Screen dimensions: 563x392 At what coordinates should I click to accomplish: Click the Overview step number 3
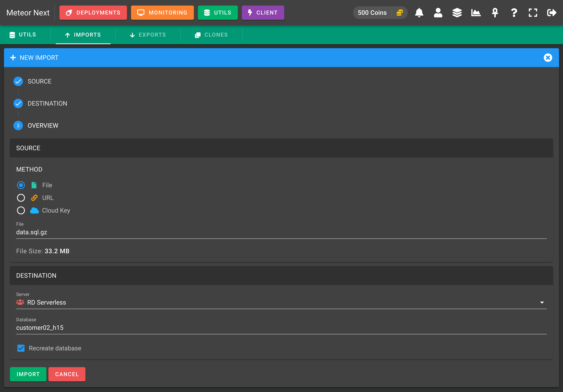coord(18,125)
